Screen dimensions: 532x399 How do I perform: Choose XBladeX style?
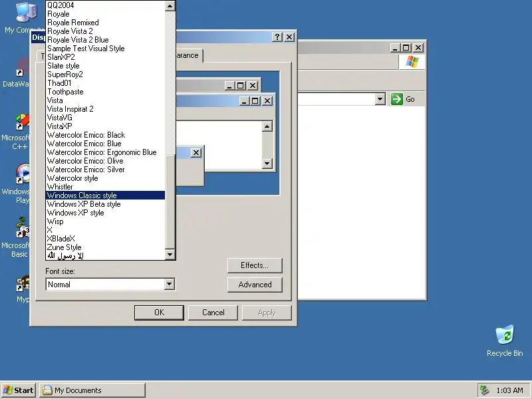[x=105, y=239]
